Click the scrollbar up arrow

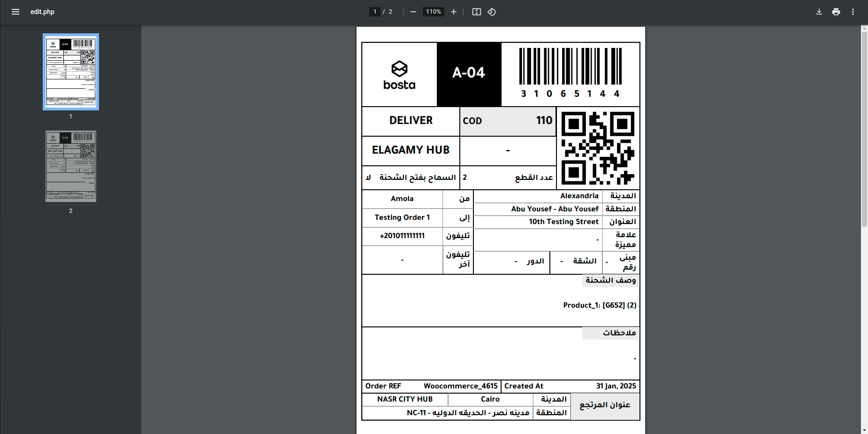(864, 29)
